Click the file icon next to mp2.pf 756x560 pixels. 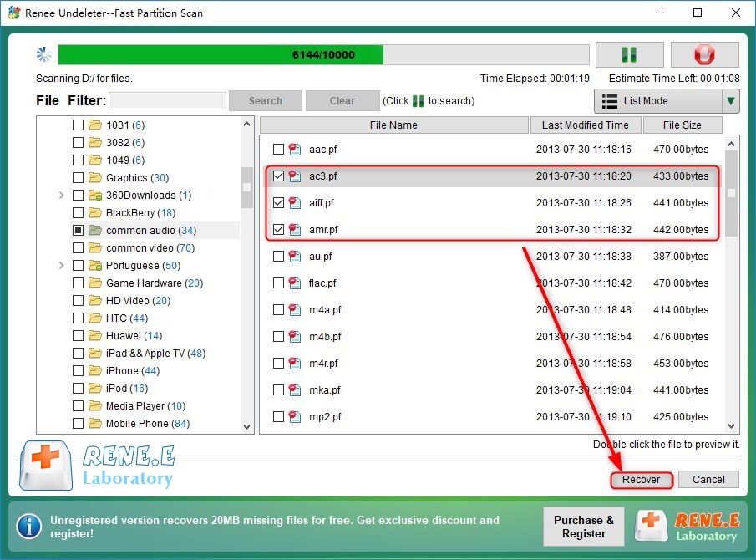click(295, 417)
